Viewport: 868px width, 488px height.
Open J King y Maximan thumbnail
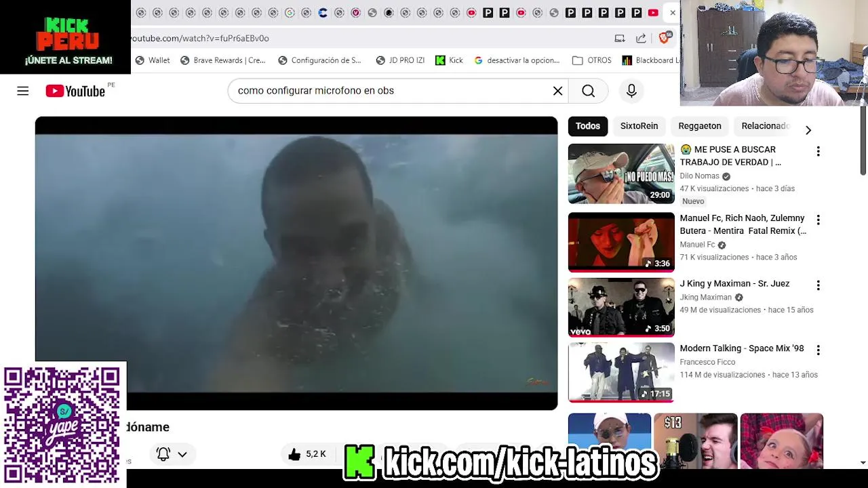pyautogui.click(x=621, y=307)
